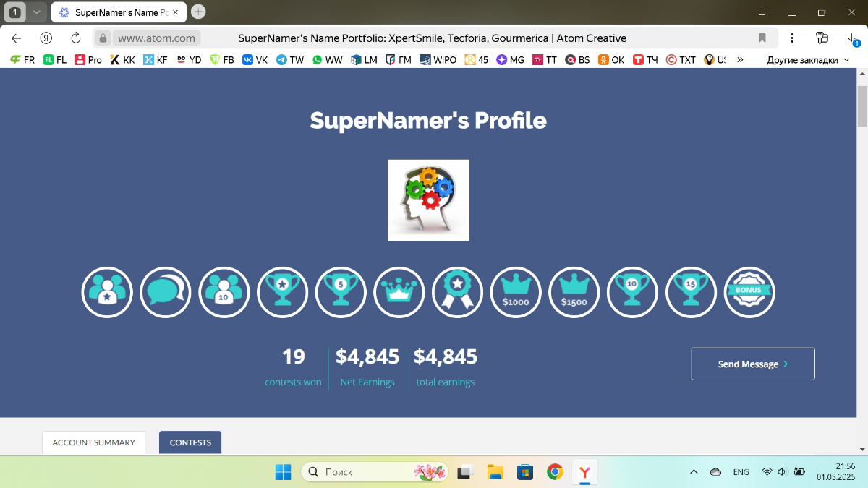Click the crown badge
The width and height of the screenshot is (868, 488).
tap(399, 292)
